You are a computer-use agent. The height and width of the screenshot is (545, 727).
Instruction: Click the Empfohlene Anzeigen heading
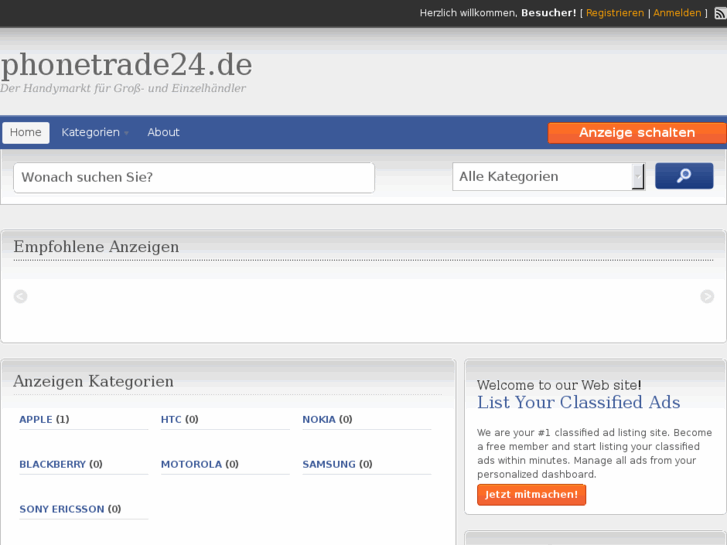tap(96, 246)
